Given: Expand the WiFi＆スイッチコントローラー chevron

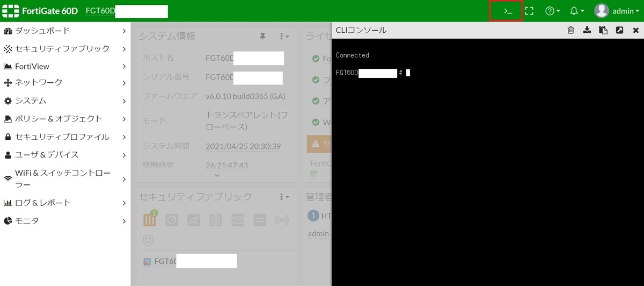Looking at the screenshot, I should (124, 179).
